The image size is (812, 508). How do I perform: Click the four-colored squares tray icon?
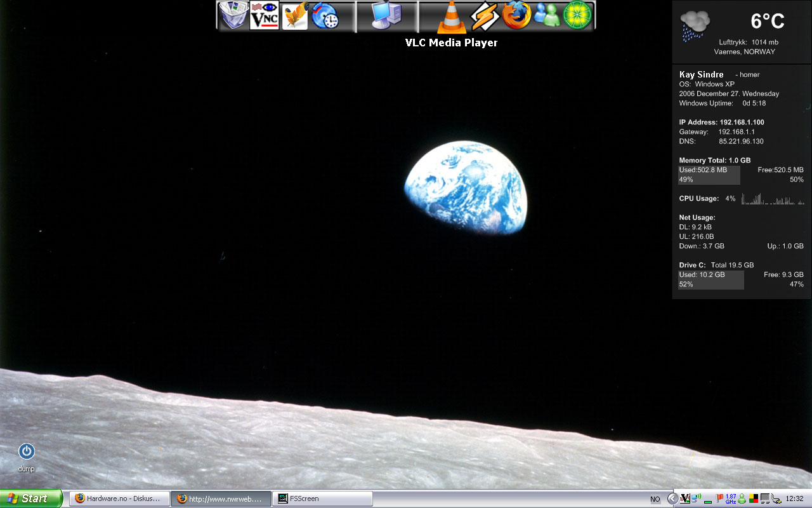pos(753,498)
